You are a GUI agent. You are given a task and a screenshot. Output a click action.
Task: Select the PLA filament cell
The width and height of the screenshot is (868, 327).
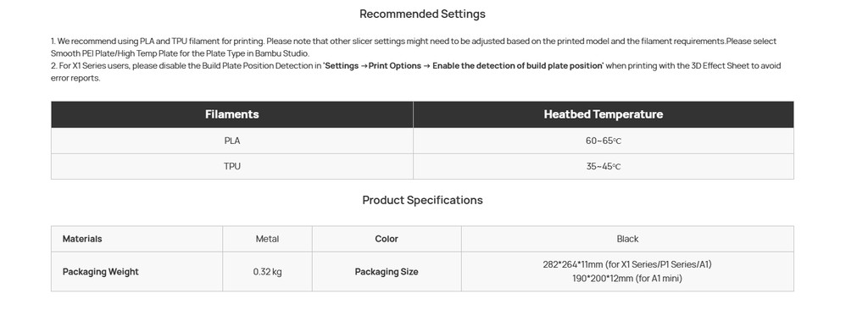pyautogui.click(x=232, y=141)
